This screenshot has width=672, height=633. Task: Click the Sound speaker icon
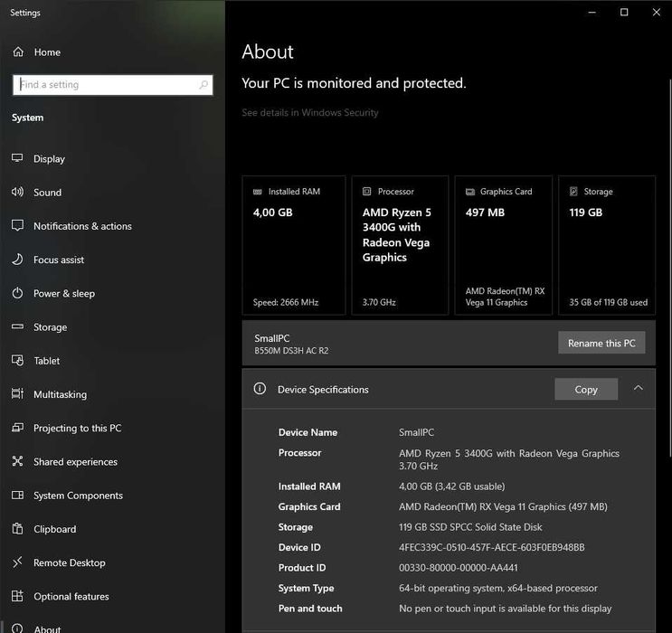(x=17, y=192)
